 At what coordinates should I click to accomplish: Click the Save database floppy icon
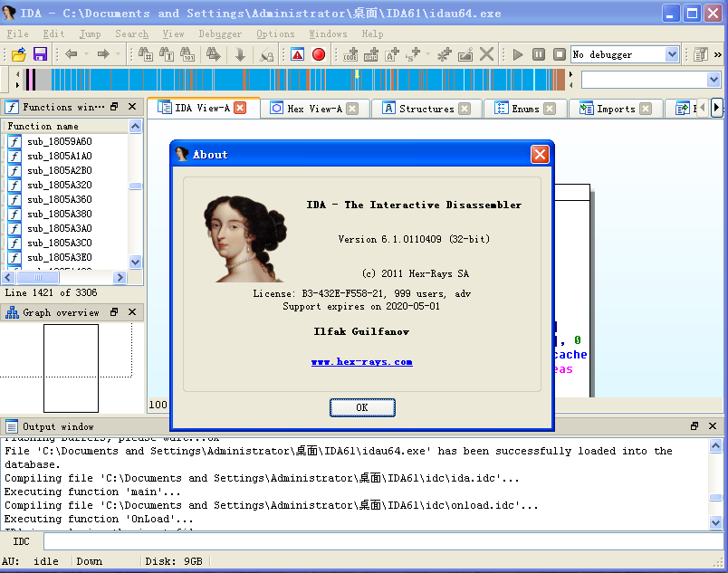click(40, 54)
